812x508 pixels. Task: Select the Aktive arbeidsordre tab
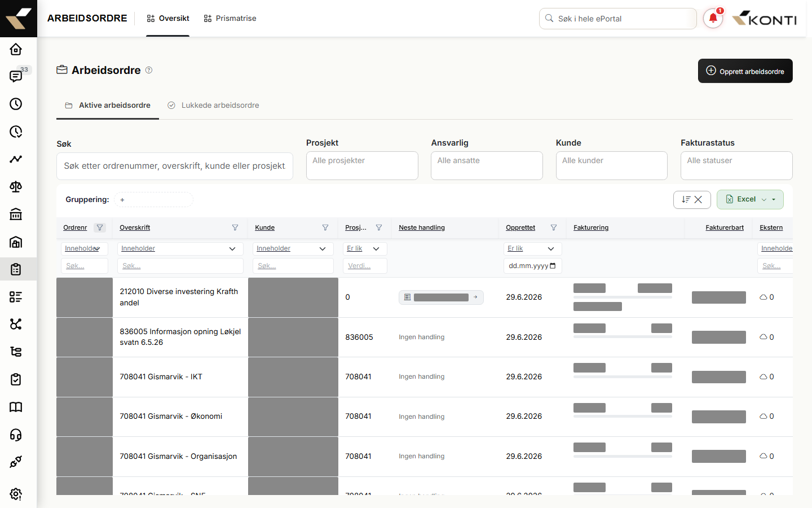(x=108, y=106)
